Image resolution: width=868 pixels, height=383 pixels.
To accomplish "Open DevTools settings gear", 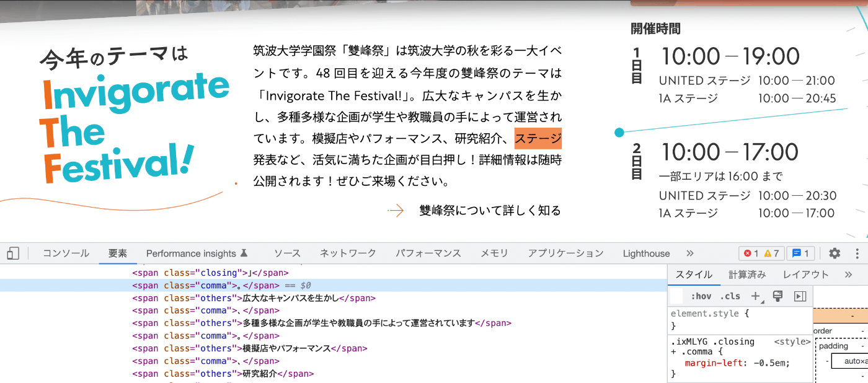I will (x=835, y=253).
